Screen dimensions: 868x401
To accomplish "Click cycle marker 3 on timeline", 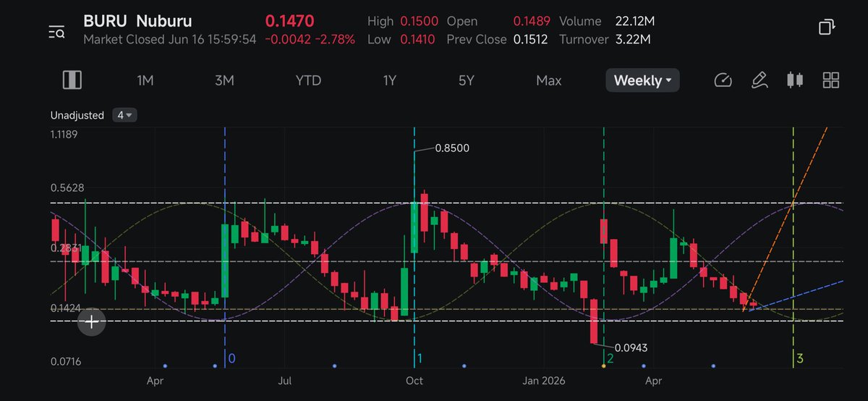I will 800,358.
